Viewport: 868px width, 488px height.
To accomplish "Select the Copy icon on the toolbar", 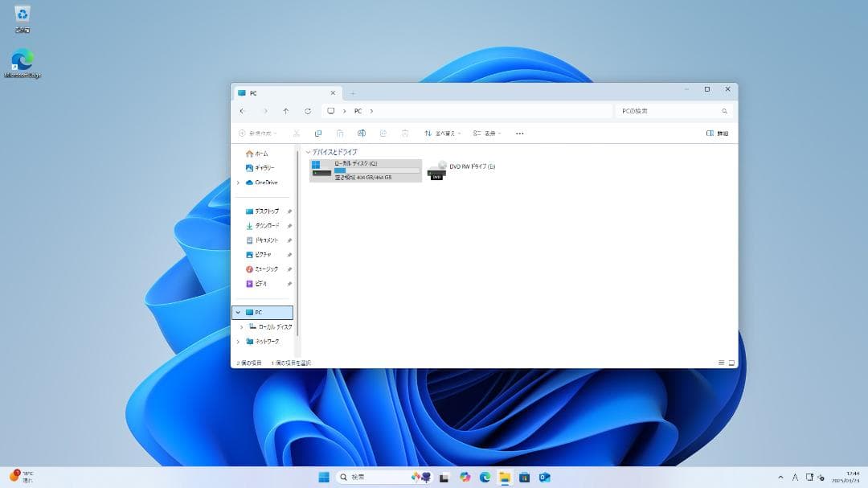I will 318,133.
